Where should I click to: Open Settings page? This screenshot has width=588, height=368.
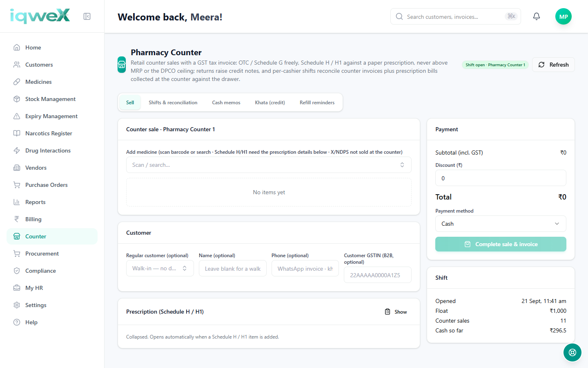click(x=52, y=305)
